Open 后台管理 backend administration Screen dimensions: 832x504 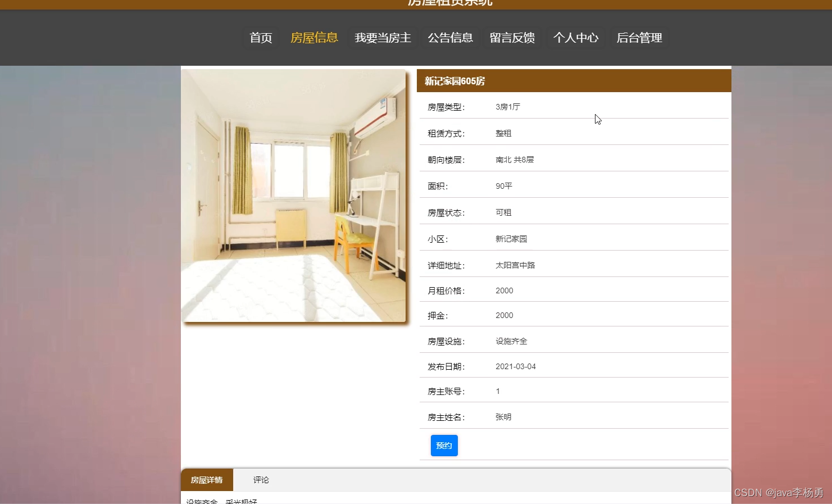tap(639, 38)
